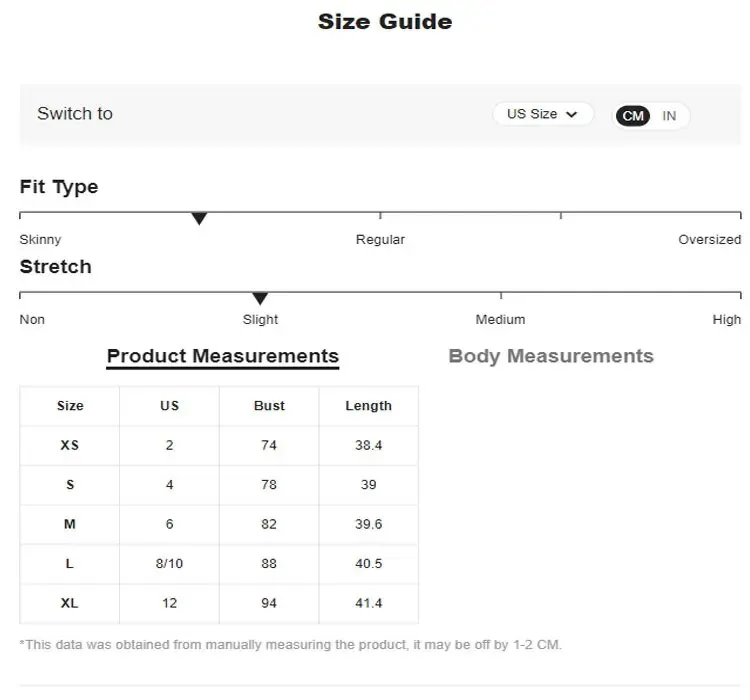
Task: Click the Regular label on Fit Type scale
Action: coord(380,239)
